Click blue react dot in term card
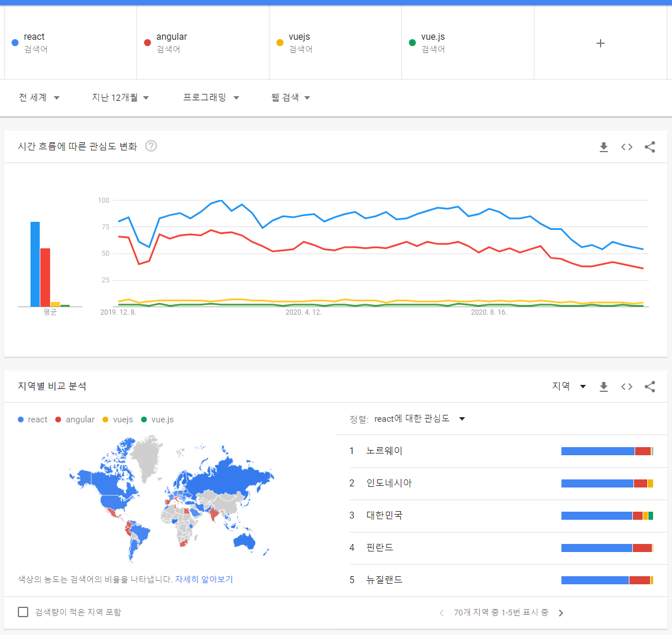This screenshot has height=635, width=672. pos(15,43)
